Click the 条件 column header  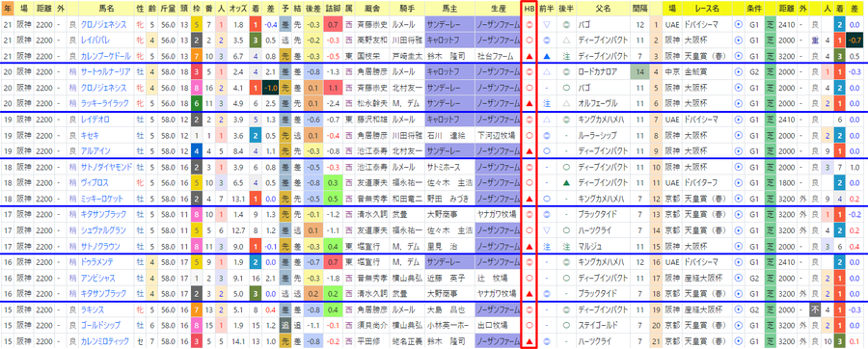pyautogui.click(x=754, y=9)
